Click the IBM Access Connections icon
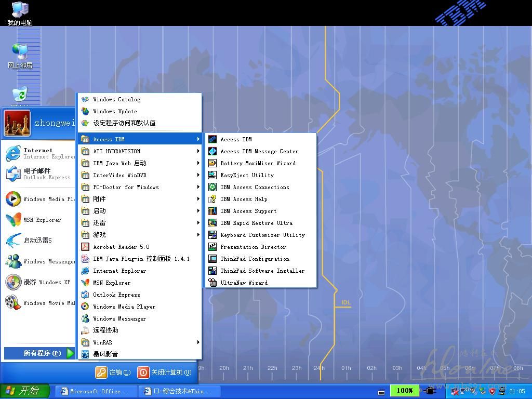The width and height of the screenshot is (532, 399). 212,187
